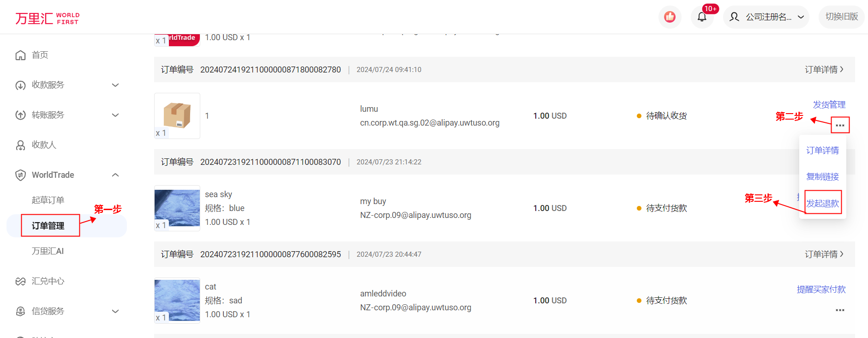
Task: Open 起草订单 in the sidebar
Action: click(48, 200)
